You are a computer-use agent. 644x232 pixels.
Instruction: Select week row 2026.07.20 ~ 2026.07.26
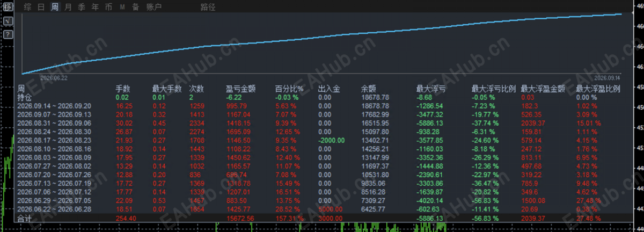point(54,174)
